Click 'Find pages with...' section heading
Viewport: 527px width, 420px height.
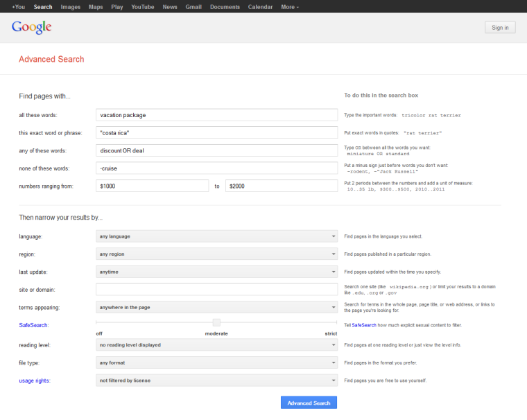click(x=44, y=96)
